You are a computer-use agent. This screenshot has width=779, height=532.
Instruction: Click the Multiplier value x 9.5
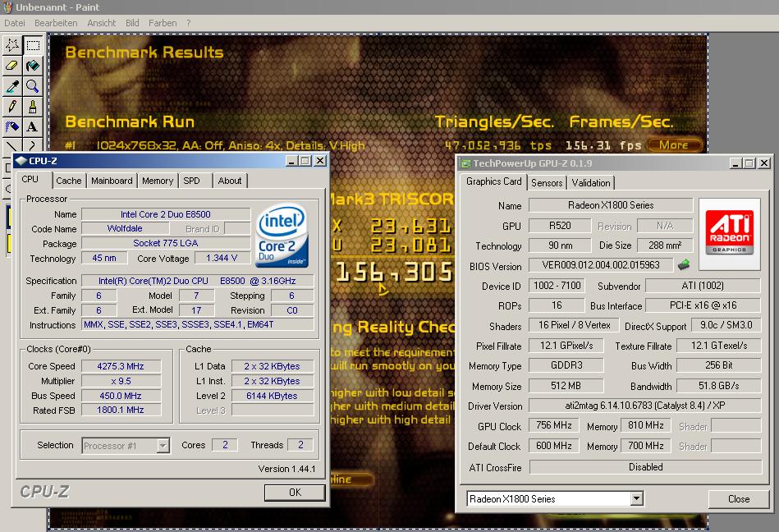point(121,381)
